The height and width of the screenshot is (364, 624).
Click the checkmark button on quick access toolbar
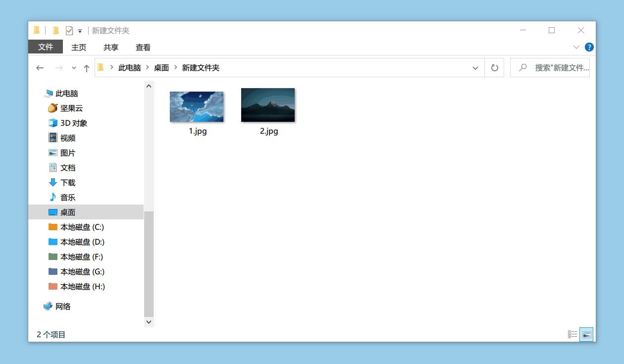click(x=68, y=30)
